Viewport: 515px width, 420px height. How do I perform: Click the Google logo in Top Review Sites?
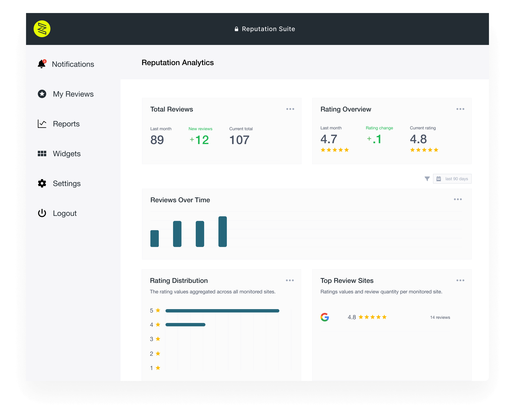point(325,317)
